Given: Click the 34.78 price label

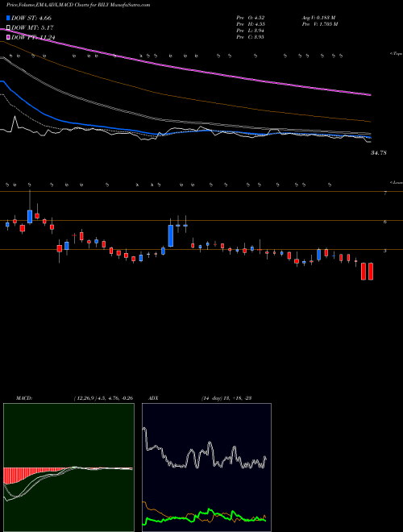Looking at the screenshot, I should point(379,153).
